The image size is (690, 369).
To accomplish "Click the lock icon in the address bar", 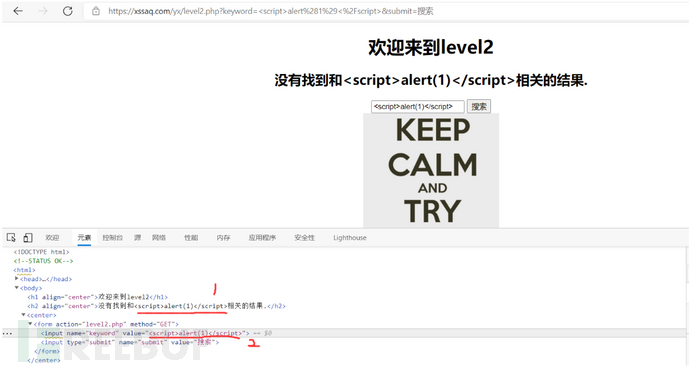I will [x=96, y=11].
